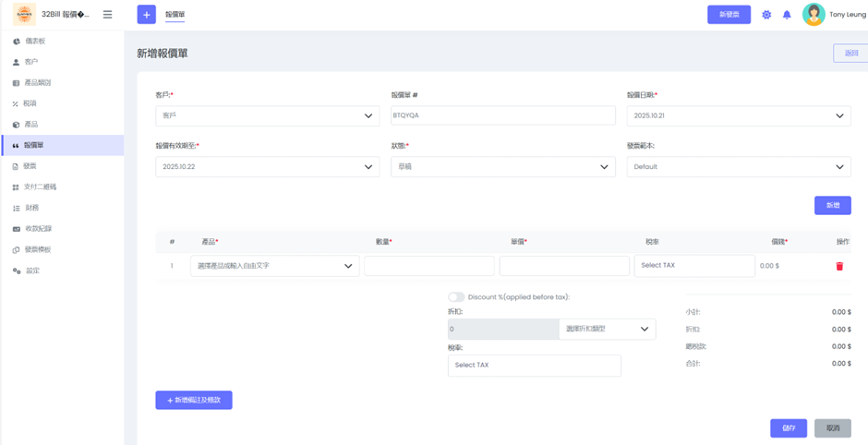Click the 新增備註及條款 button
The image size is (868, 445).
click(x=194, y=400)
